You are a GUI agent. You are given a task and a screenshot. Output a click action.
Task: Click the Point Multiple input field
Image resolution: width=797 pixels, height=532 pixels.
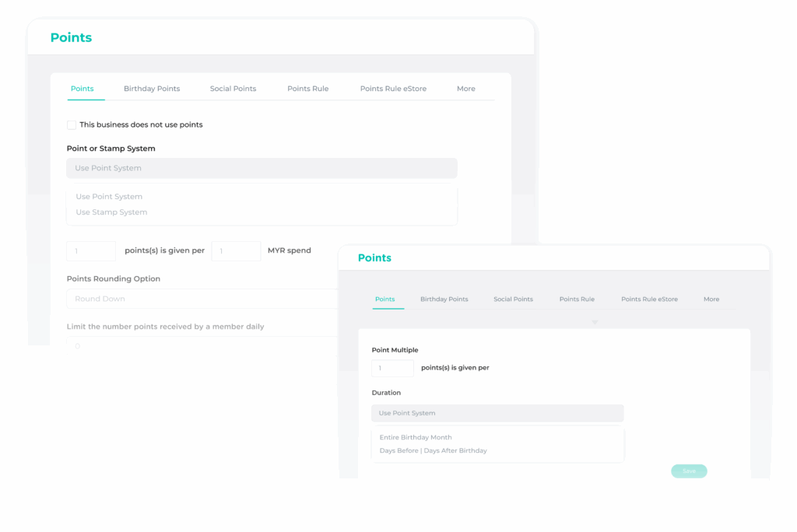pyautogui.click(x=392, y=368)
